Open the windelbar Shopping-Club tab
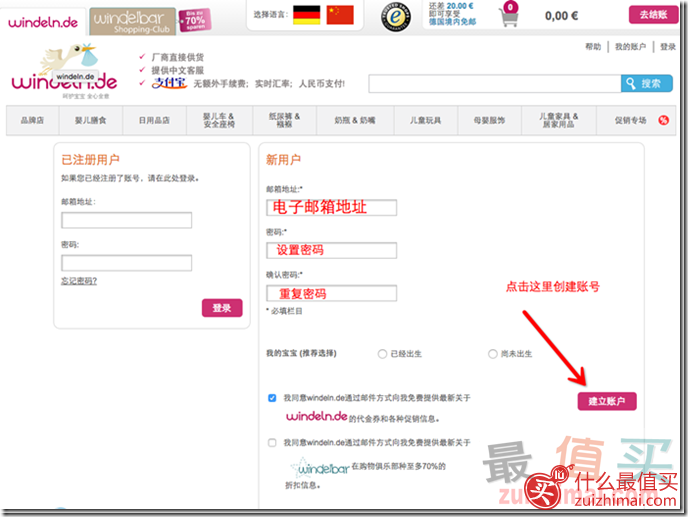Image resolution: width=688 pixels, height=517 pixels. 132,21
